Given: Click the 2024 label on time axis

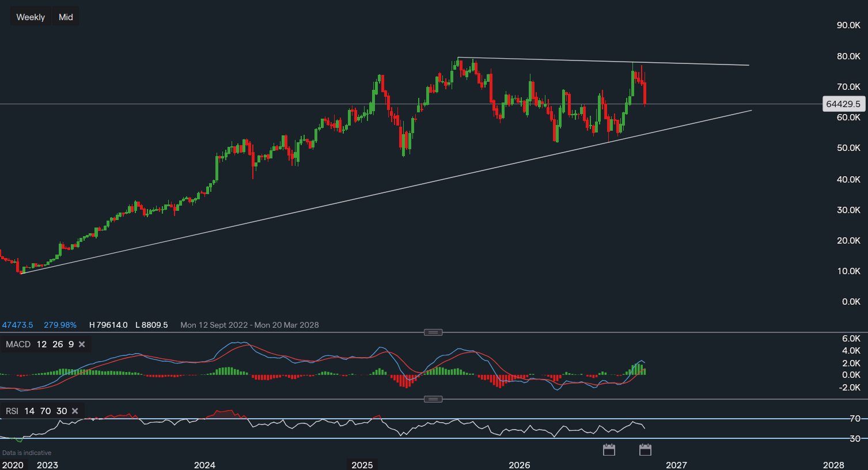Looking at the screenshot, I should click(x=204, y=465).
